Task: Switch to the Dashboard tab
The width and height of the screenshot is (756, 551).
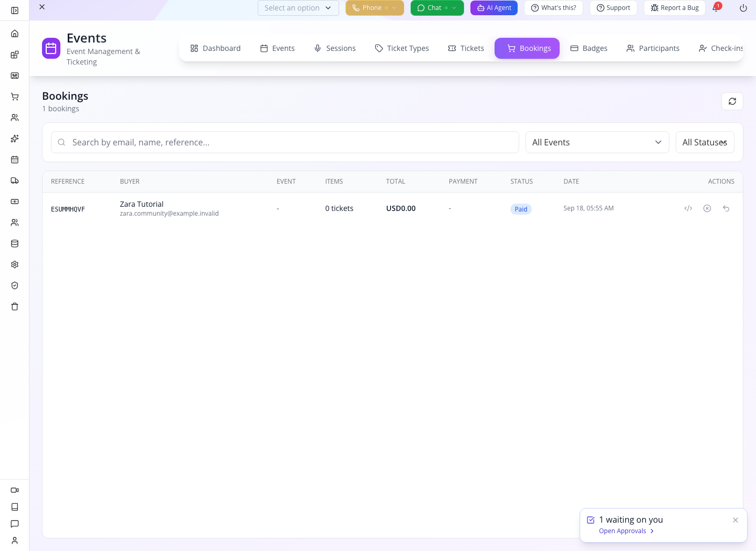Action: pos(215,48)
